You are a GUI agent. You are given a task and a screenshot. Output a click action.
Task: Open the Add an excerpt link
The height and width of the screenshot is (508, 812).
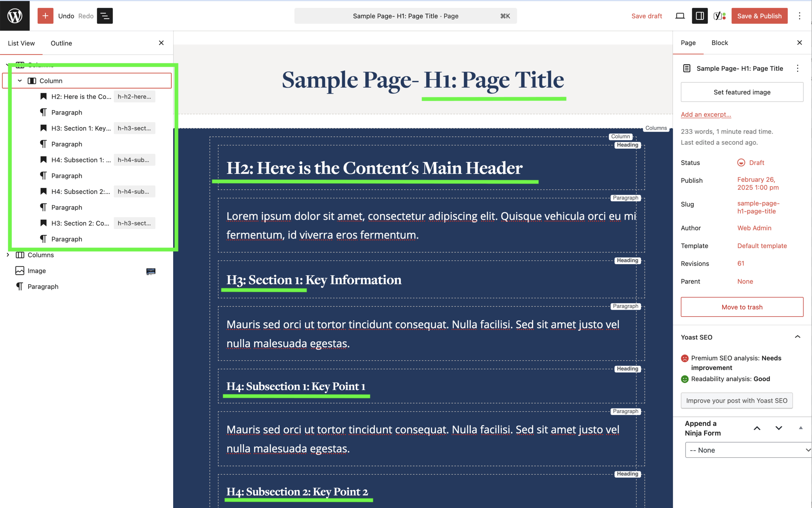[x=706, y=114]
